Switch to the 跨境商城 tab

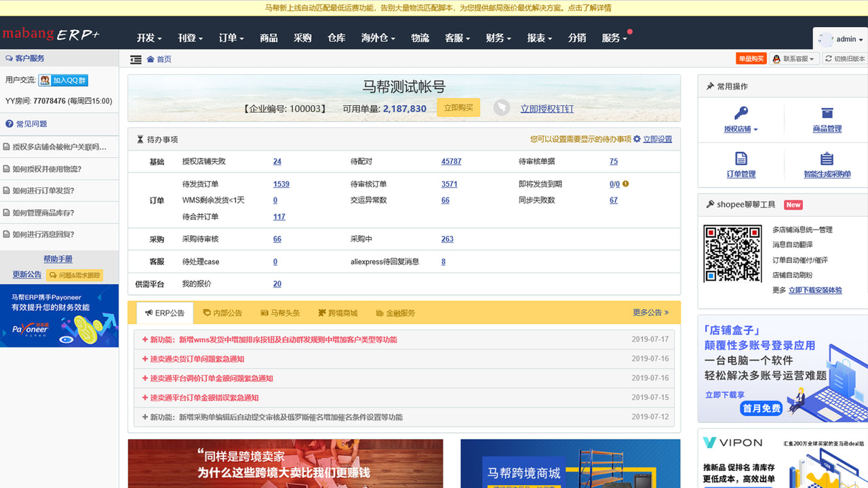[338, 313]
